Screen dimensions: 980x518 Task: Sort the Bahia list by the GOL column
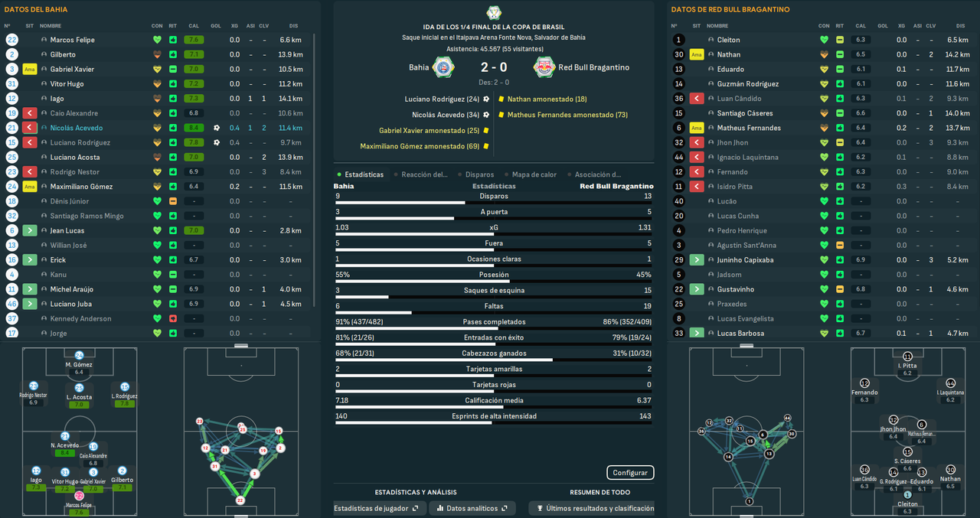click(x=216, y=26)
